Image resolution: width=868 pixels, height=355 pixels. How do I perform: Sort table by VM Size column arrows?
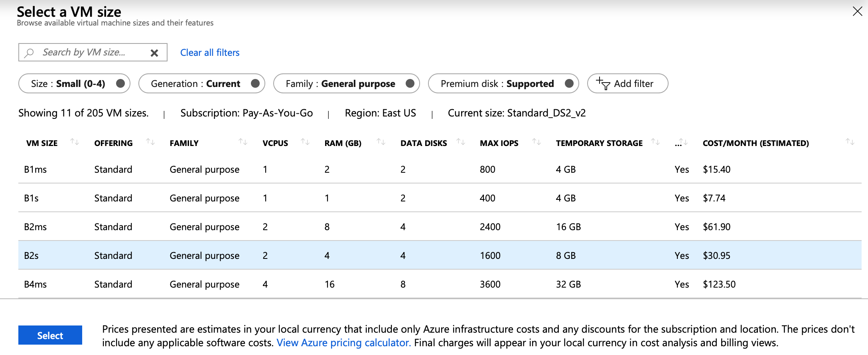(75, 142)
